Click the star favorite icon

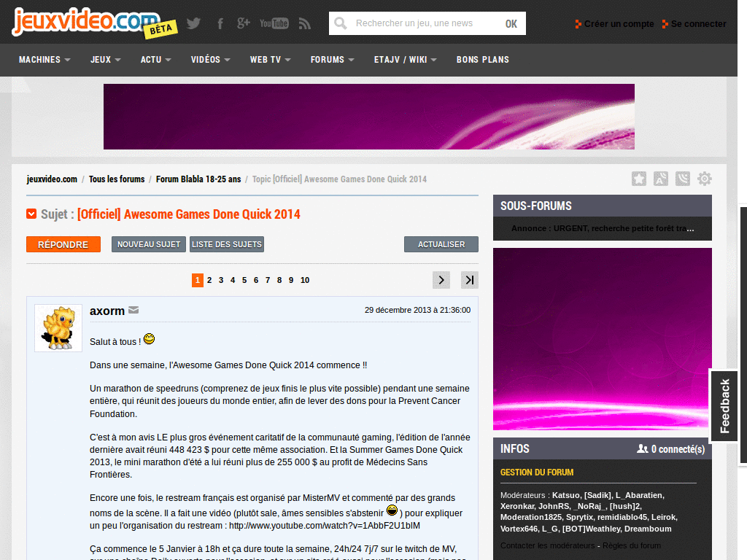tap(639, 179)
